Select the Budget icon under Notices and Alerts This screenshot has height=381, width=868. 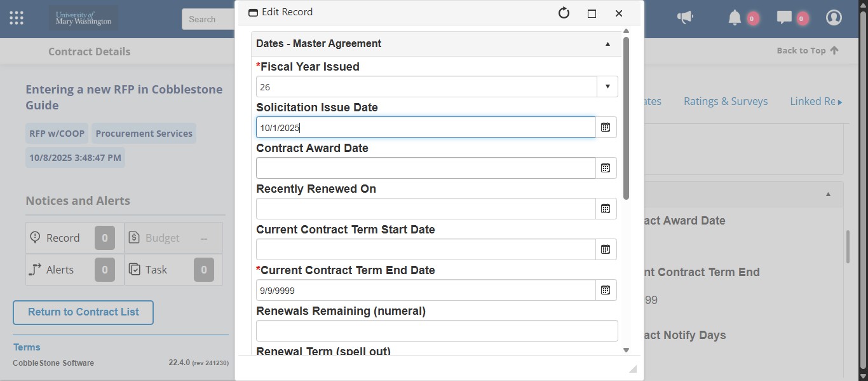(x=134, y=237)
